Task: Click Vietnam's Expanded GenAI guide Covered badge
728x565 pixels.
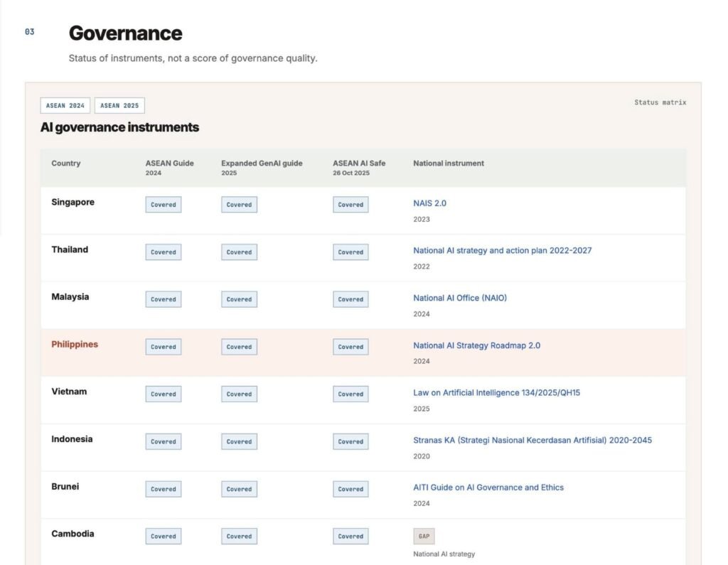Action: 239,394
